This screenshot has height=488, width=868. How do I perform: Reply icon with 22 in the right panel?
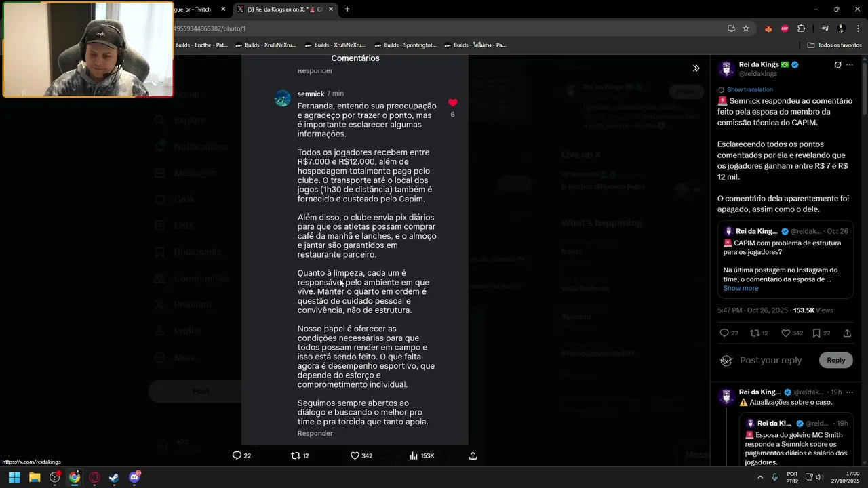[x=728, y=333]
